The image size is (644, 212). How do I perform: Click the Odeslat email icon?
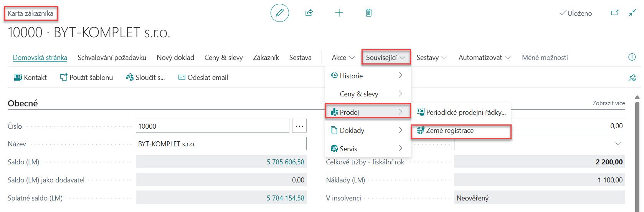click(182, 77)
